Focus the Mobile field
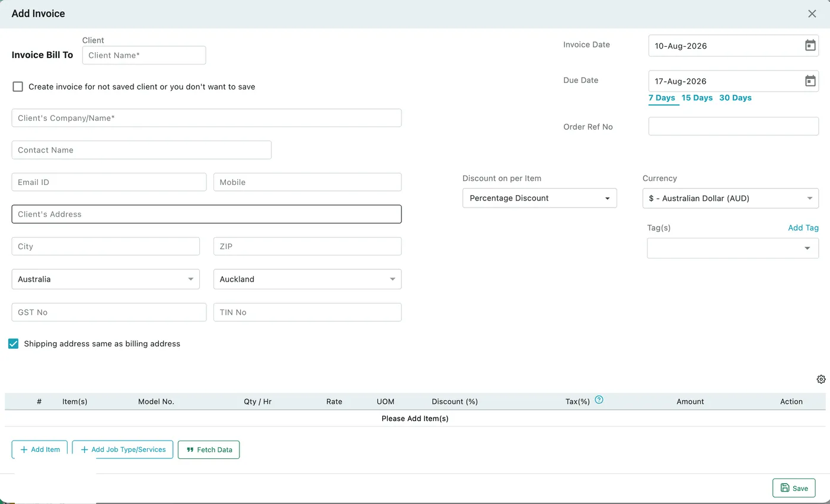 click(307, 182)
